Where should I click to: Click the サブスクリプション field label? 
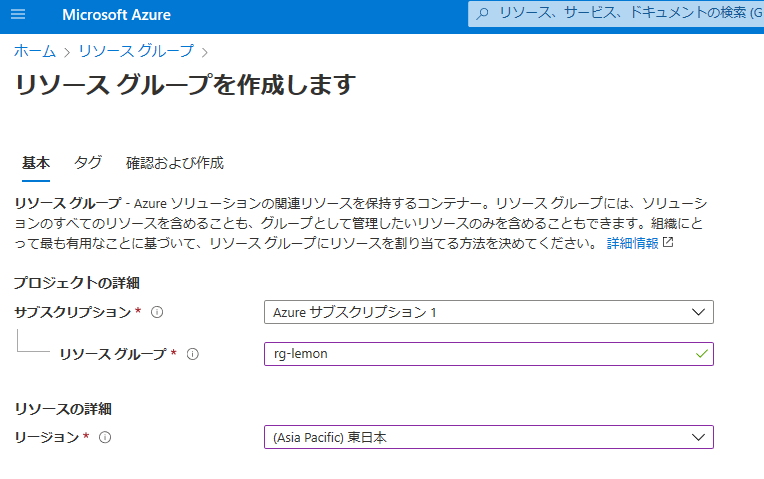[x=73, y=312]
